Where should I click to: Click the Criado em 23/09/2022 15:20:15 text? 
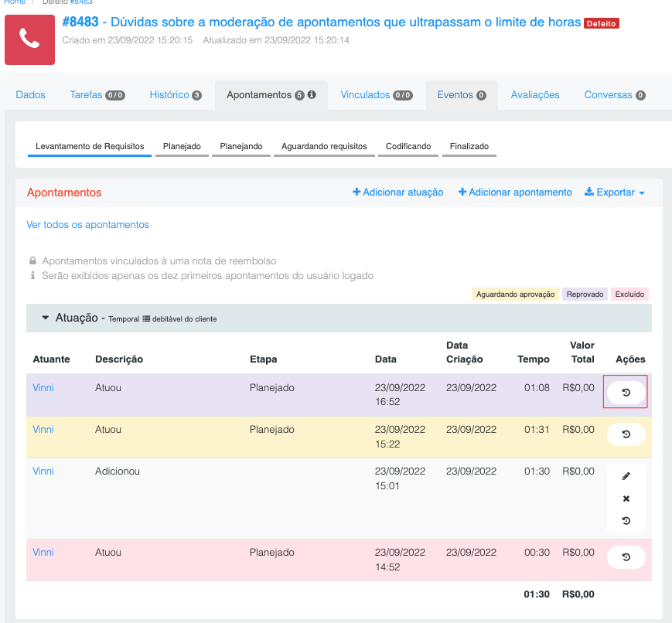128,40
